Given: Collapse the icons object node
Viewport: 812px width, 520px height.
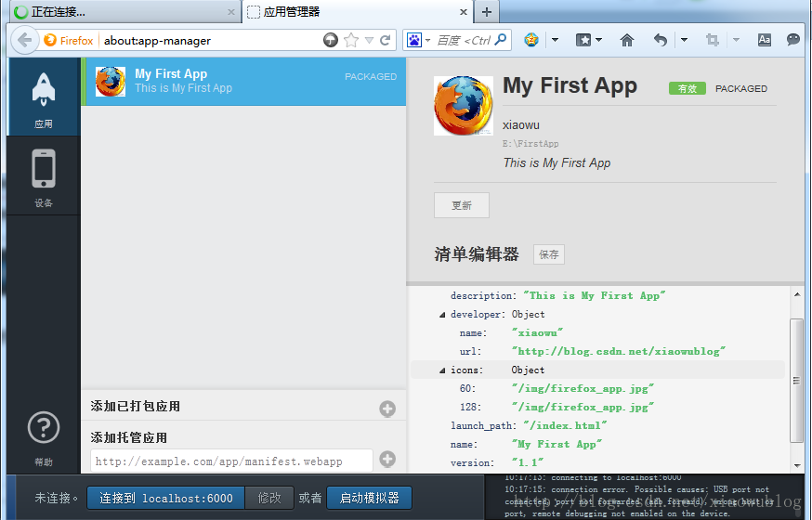Looking at the screenshot, I should click(442, 370).
